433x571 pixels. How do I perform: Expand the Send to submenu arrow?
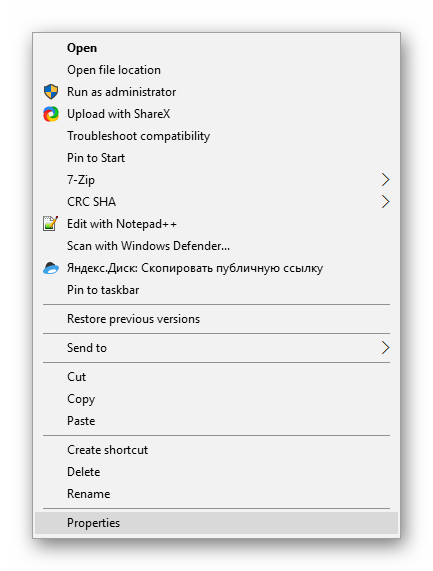point(385,348)
